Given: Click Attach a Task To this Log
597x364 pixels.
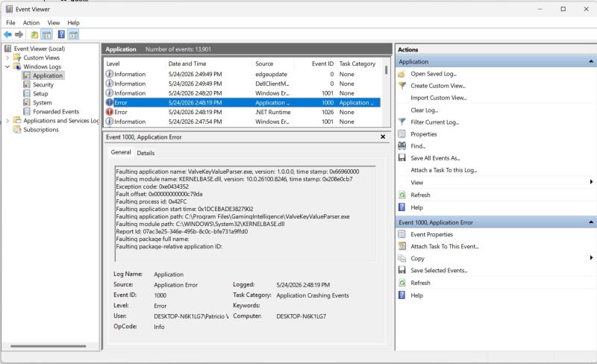Looking at the screenshot, I should (x=444, y=170).
